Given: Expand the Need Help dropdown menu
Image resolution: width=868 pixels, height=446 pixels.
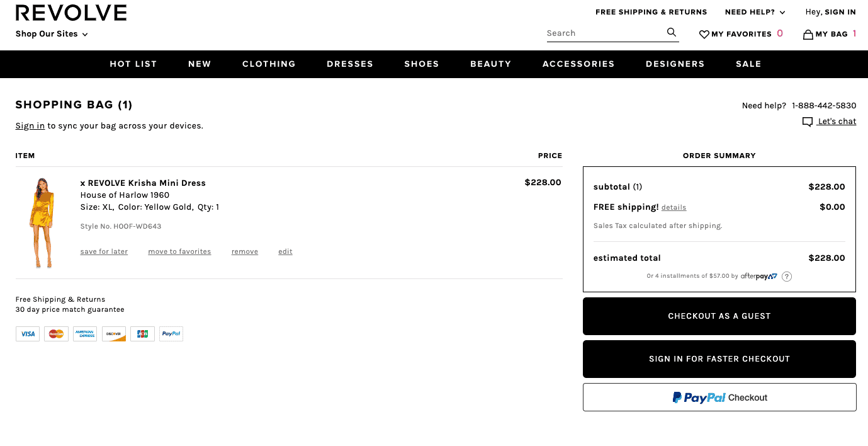Looking at the screenshot, I should coord(755,12).
